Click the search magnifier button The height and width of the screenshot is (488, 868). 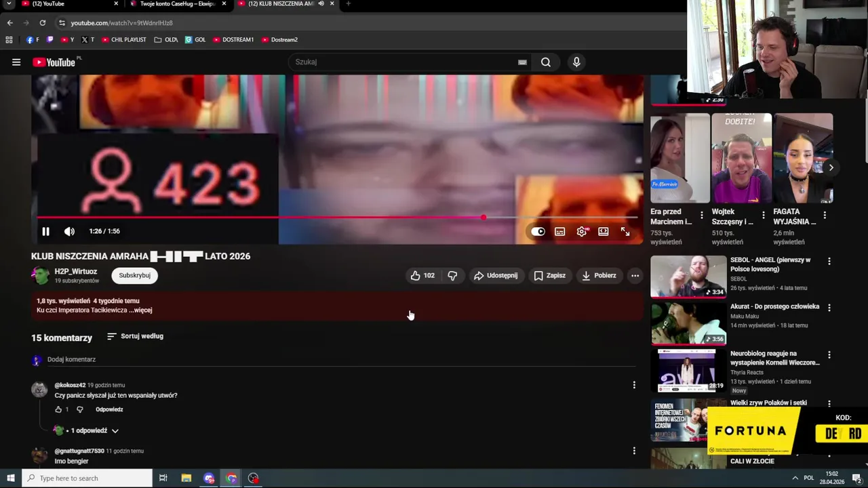pos(545,62)
